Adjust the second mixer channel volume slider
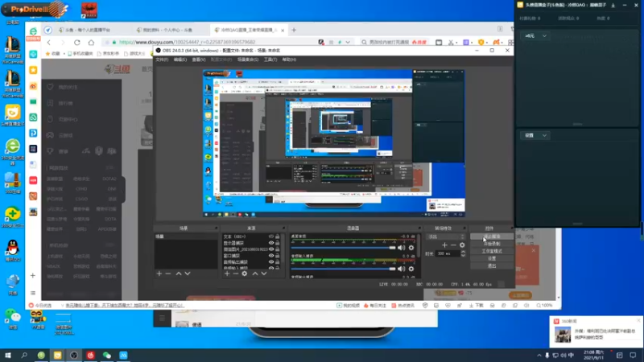This screenshot has height=362, width=644. tap(343, 269)
